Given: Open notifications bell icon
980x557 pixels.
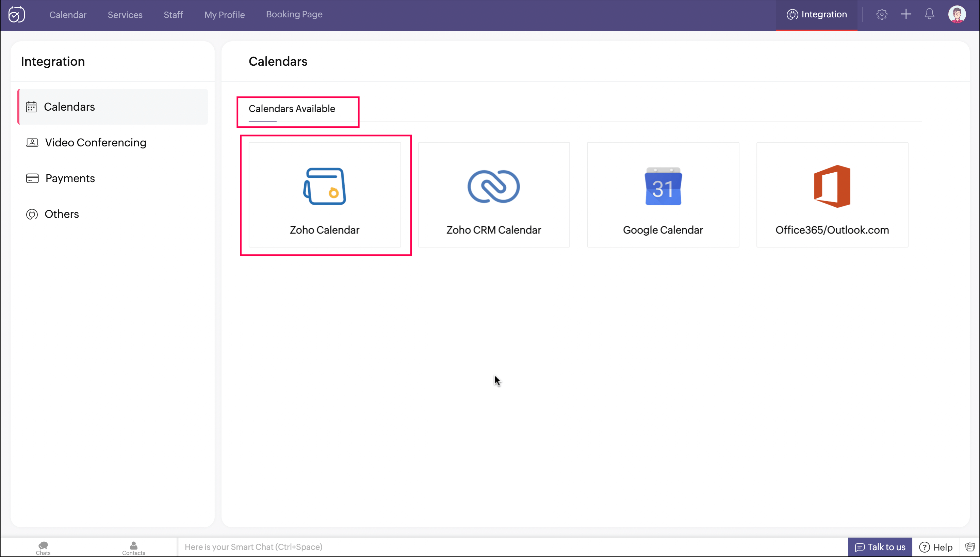Looking at the screenshot, I should tap(929, 15).
